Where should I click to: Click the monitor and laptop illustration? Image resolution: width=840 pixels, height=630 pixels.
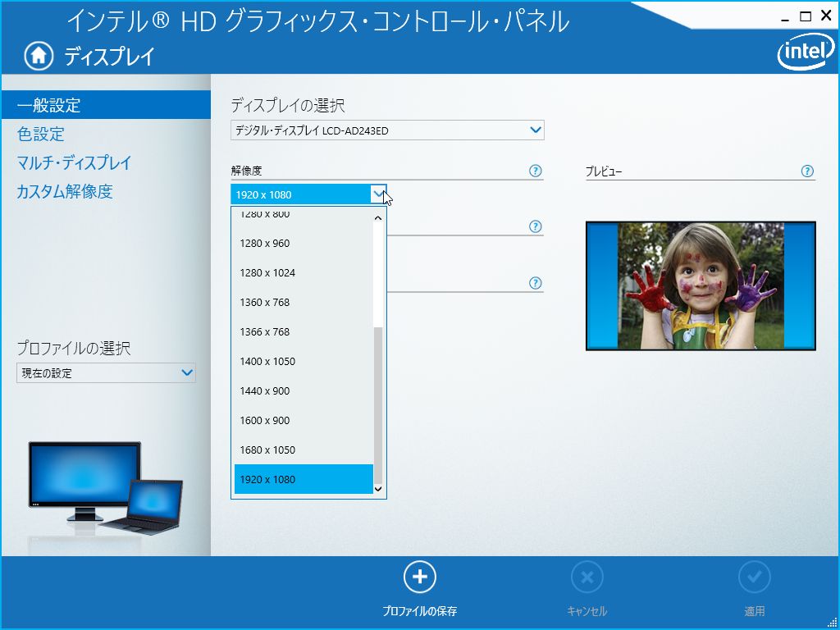pos(106,487)
